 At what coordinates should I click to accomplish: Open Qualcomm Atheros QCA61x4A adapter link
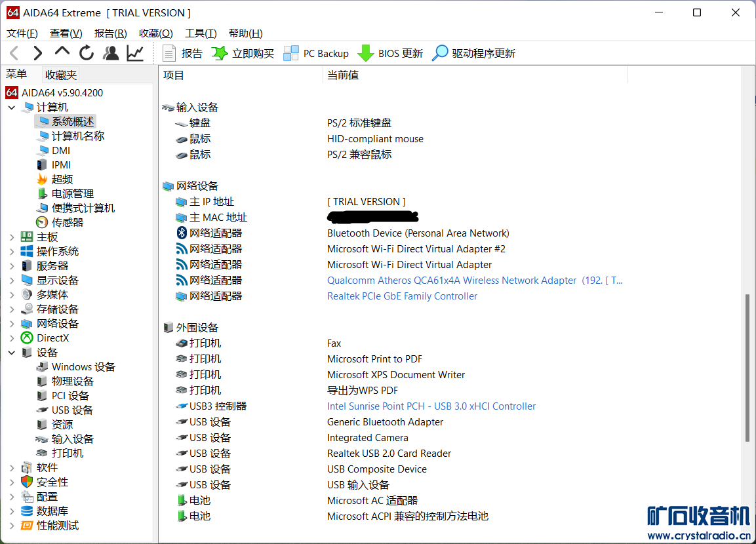pos(475,281)
